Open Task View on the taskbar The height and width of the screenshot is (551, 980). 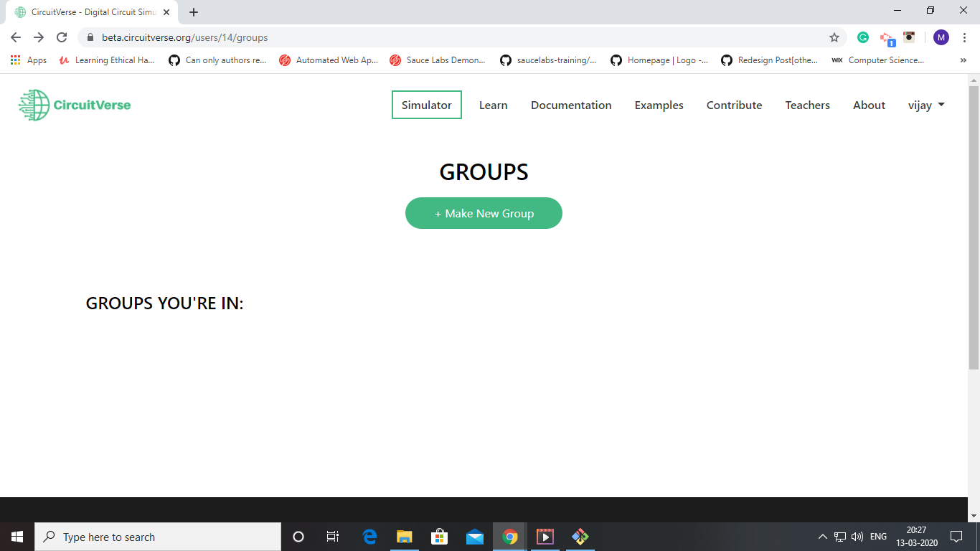(x=332, y=537)
